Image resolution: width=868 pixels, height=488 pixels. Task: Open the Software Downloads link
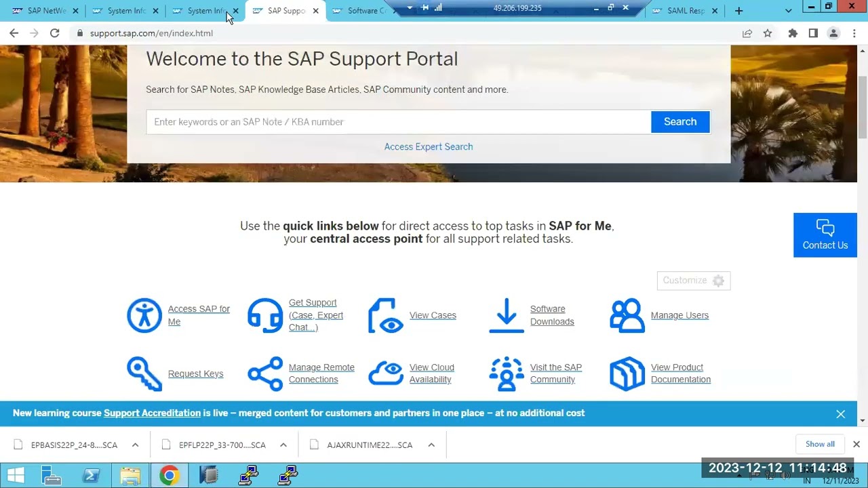(x=552, y=315)
